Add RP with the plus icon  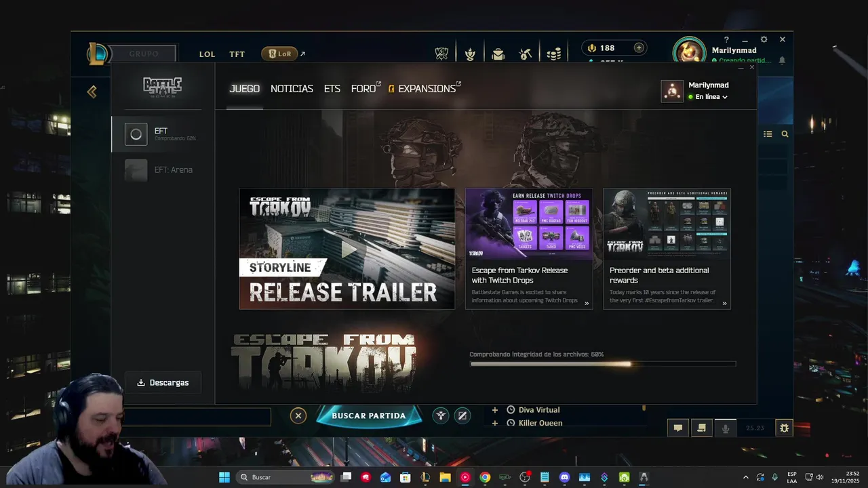(x=639, y=47)
